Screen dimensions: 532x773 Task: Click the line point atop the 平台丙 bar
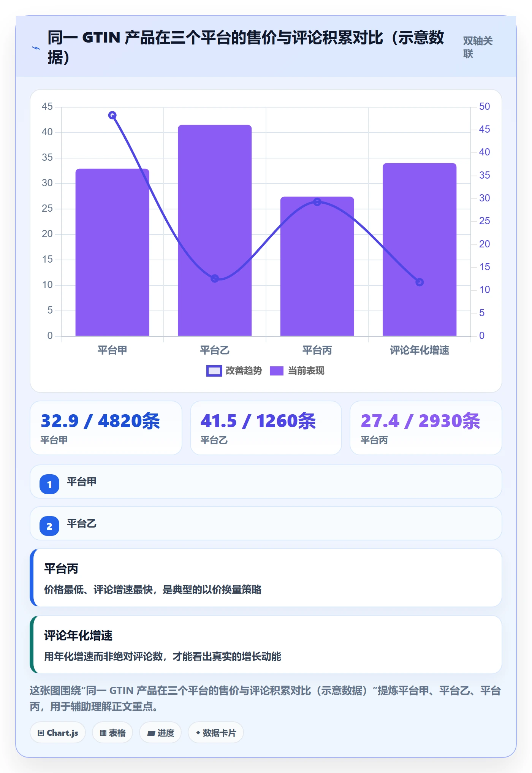[317, 202]
